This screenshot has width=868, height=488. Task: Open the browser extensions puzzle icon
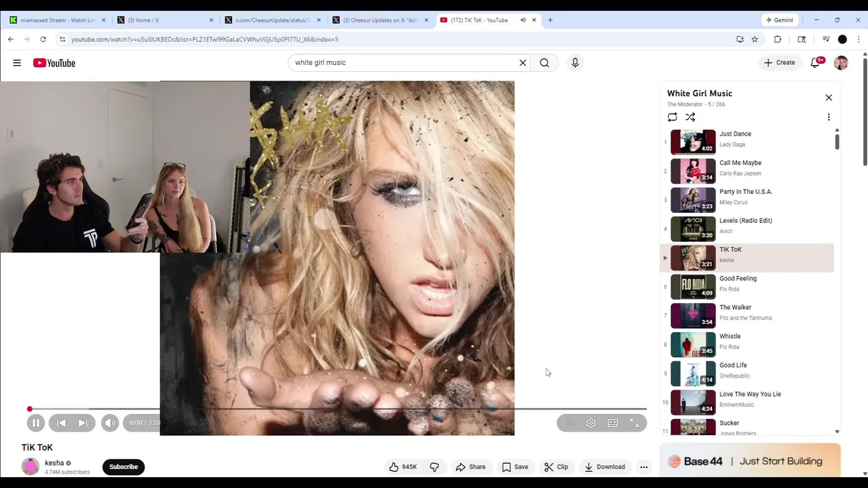pos(778,39)
